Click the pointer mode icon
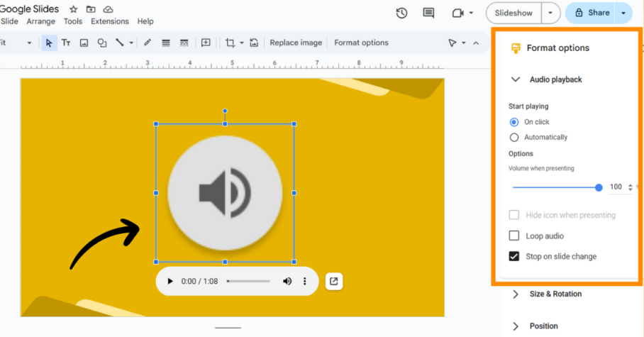 point(453,43)
